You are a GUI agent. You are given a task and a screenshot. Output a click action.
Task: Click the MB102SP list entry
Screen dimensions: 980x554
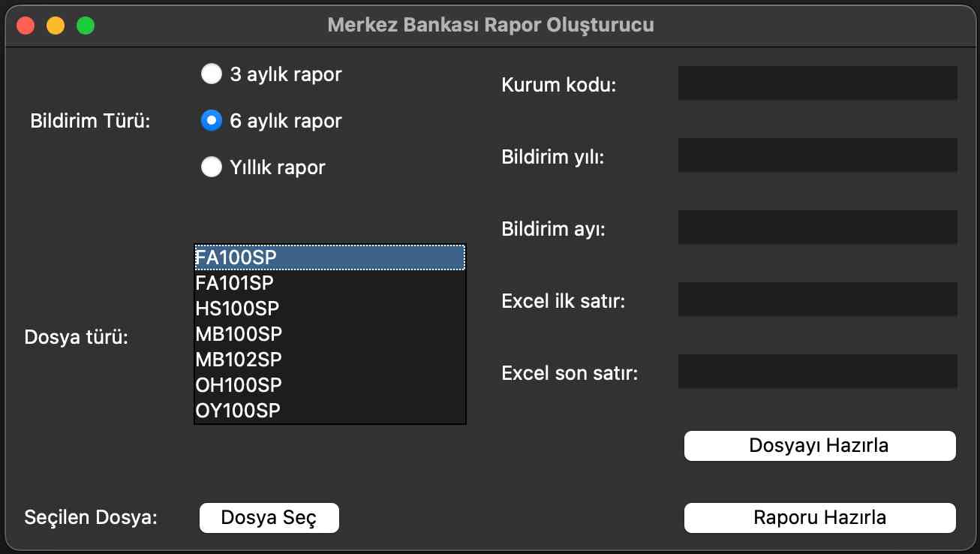tap(329, 360)
